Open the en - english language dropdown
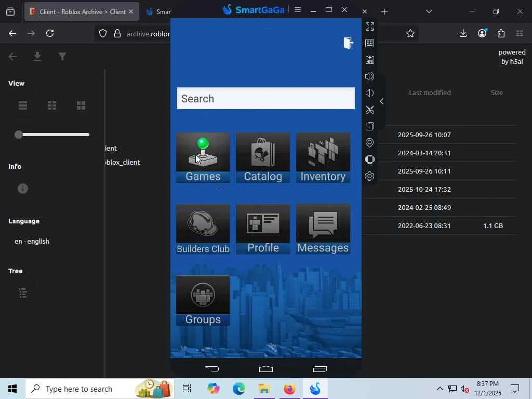 32,241
